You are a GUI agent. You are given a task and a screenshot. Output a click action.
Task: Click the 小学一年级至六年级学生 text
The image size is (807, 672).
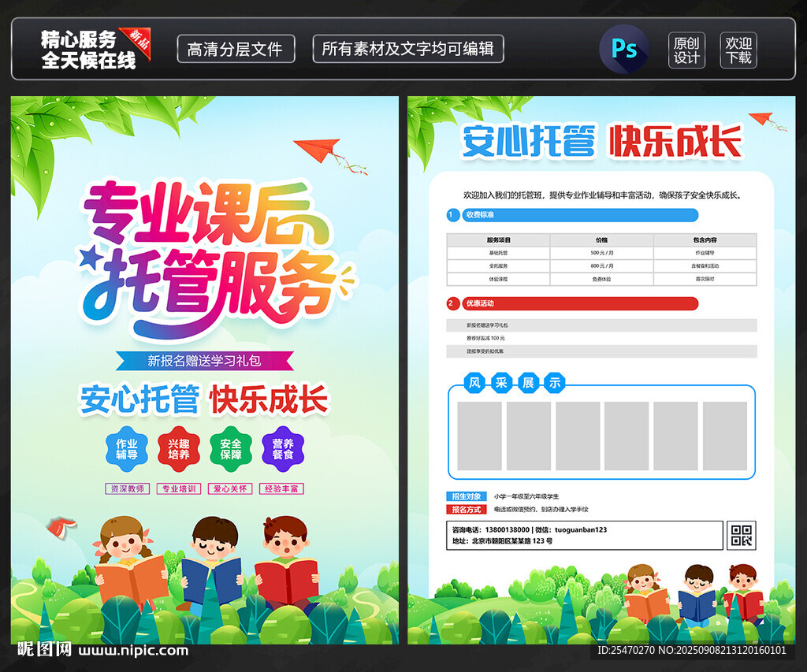526,496
